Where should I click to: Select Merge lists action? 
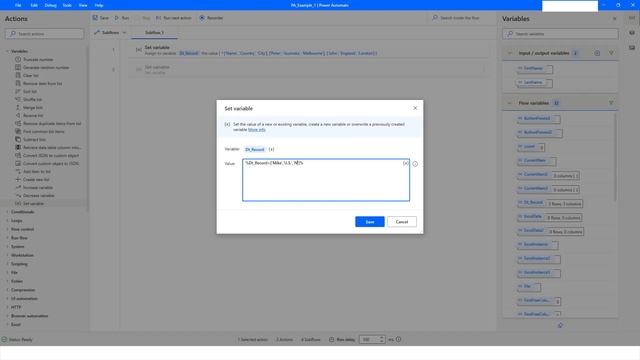pyautogui.click(x=33, y=108)
